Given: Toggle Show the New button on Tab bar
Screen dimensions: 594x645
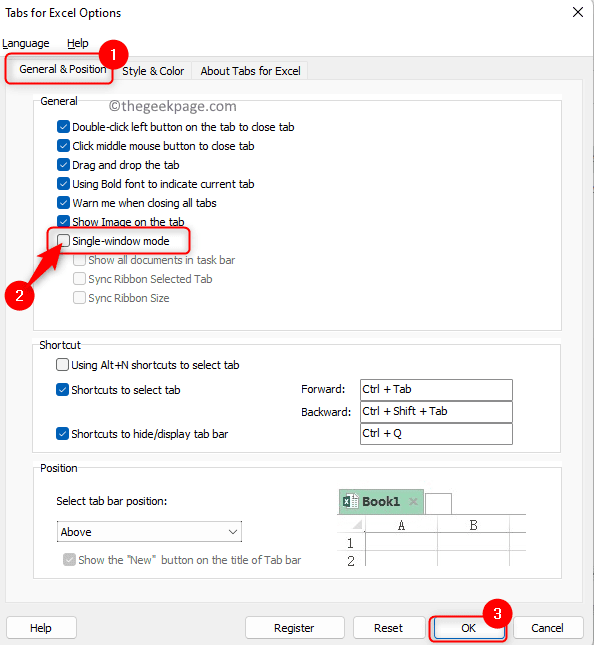Looking at the screenshot, I should [69, 560].
